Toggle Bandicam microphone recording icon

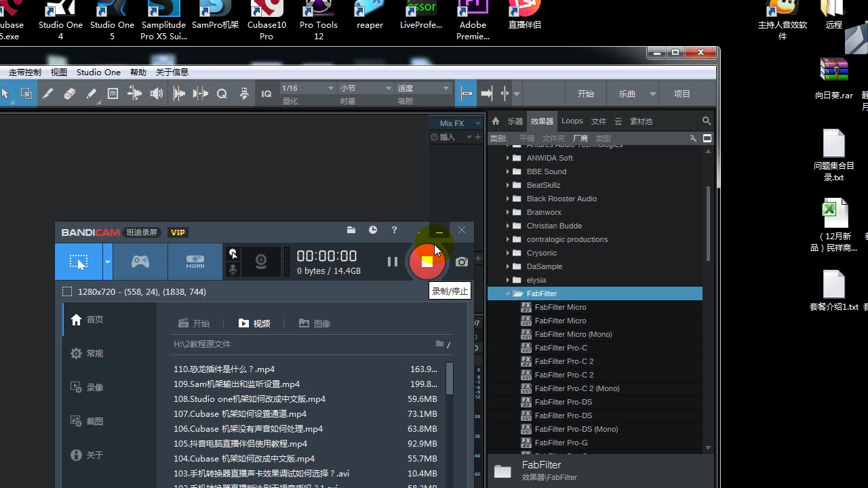[x=233, y=270]
